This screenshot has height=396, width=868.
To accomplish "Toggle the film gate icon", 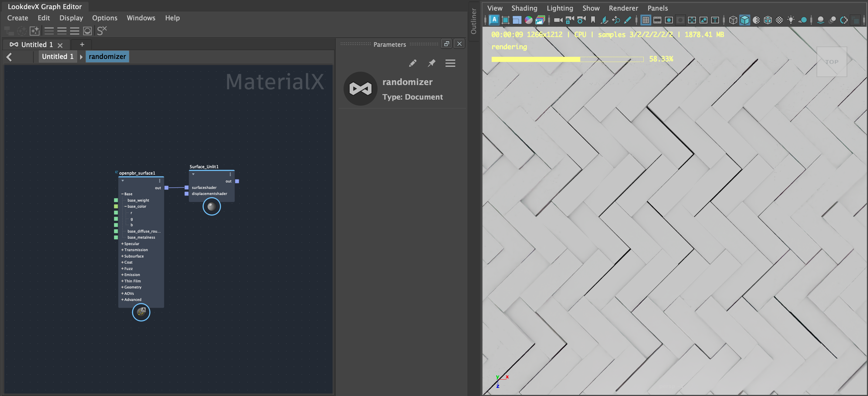I will coord(657,20).
